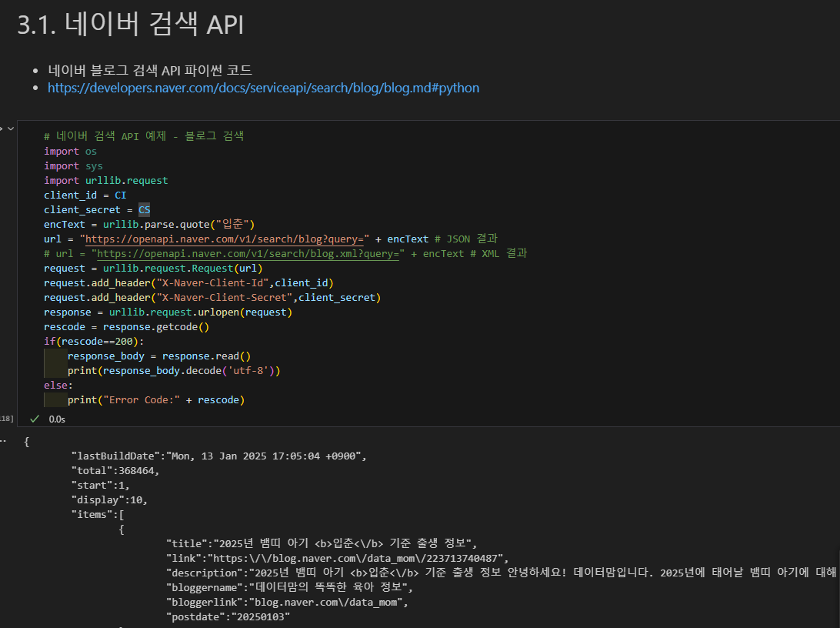Click the heading '3.1. 네이버 검색 API'
The height and width of the screenshot is (628, 840).
coord(131,25)
